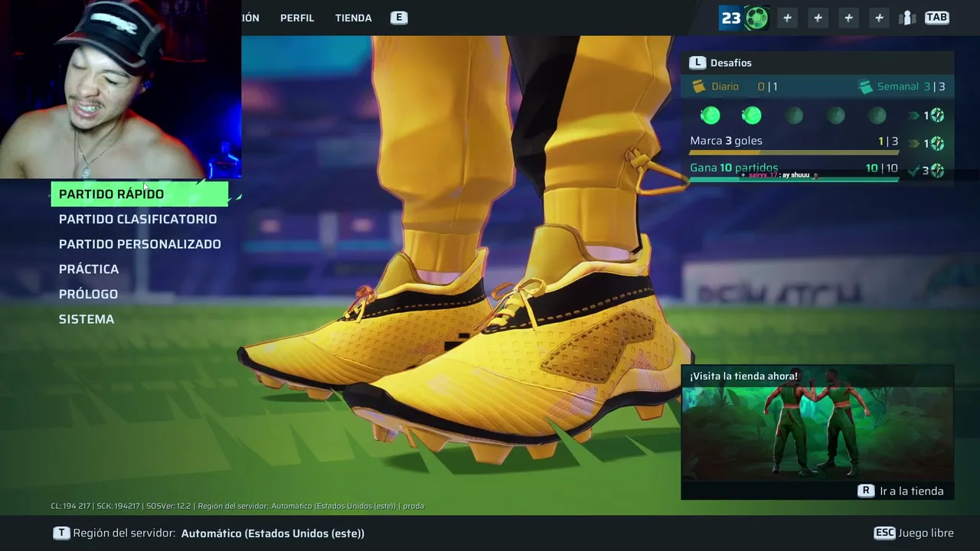
Task: Click the fifth dim challenge orb
Action: tap(877, 116)
